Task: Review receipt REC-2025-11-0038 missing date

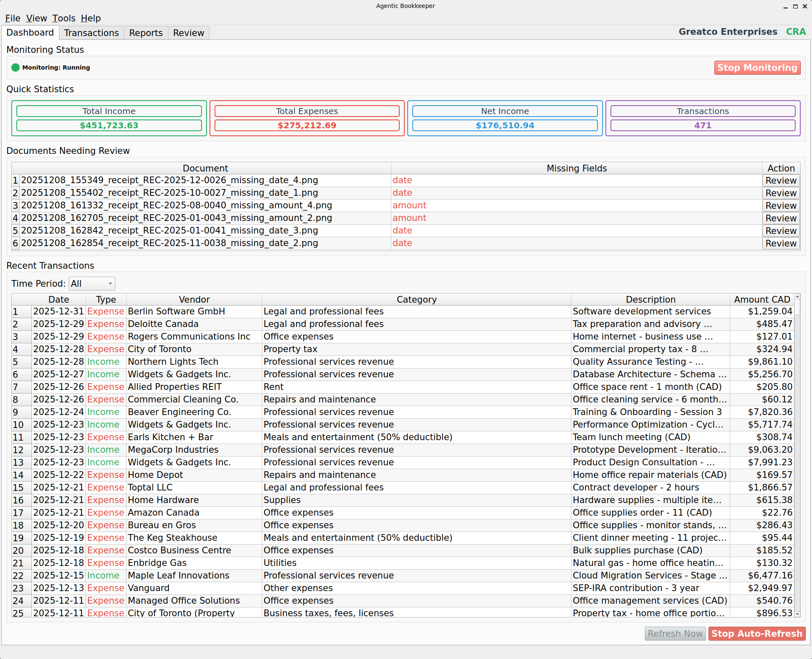Action: [x=781, y=243]
